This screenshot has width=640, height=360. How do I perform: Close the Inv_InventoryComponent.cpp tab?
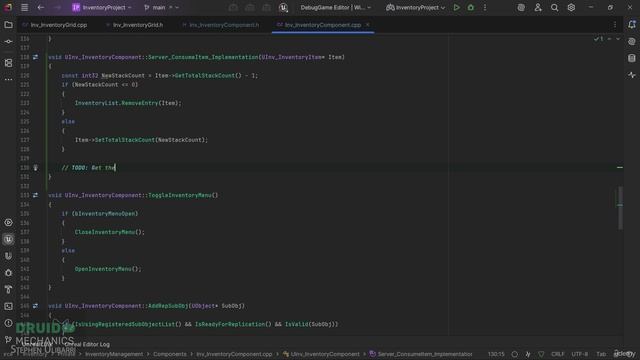[367, 25]
